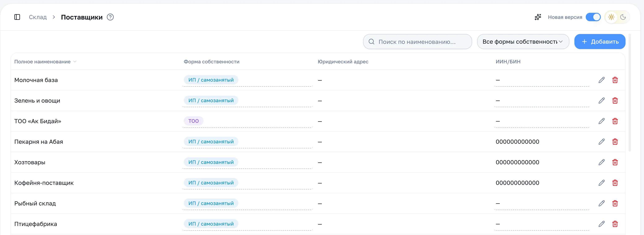Viewport: 644px width, 235px height.
Task: Switch to dark theme moon icon
Action: 623,17
